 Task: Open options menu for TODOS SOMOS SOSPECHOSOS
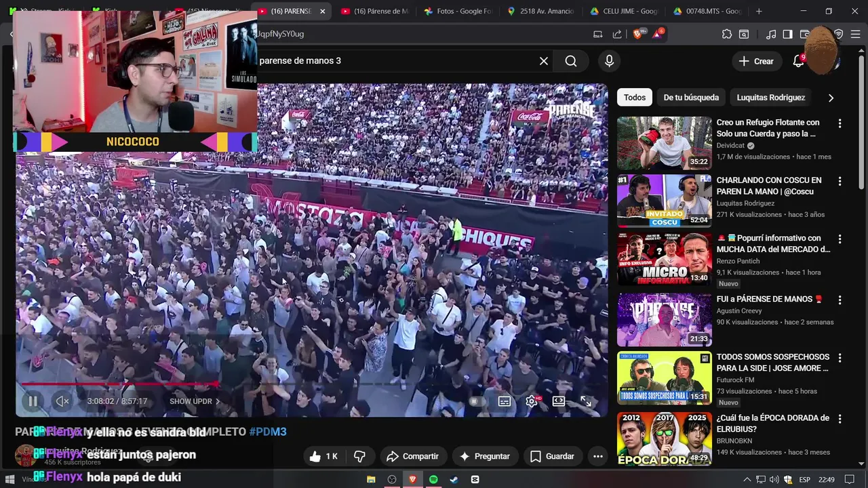pos(840,358)
